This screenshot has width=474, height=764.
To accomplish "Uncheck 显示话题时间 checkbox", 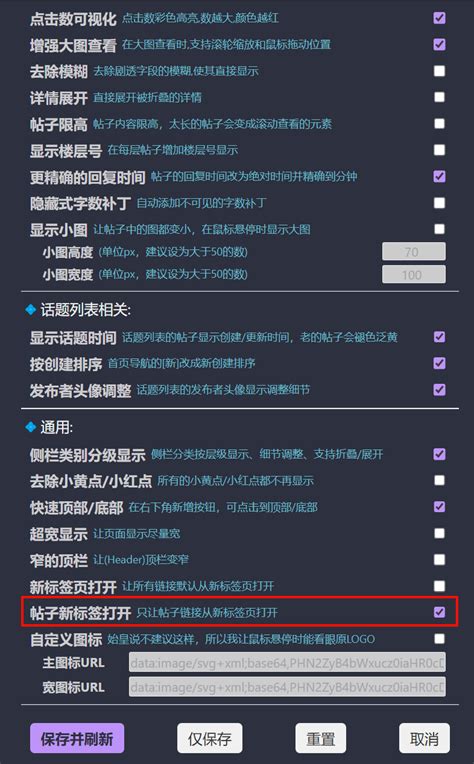I will (x=439, y=337).
